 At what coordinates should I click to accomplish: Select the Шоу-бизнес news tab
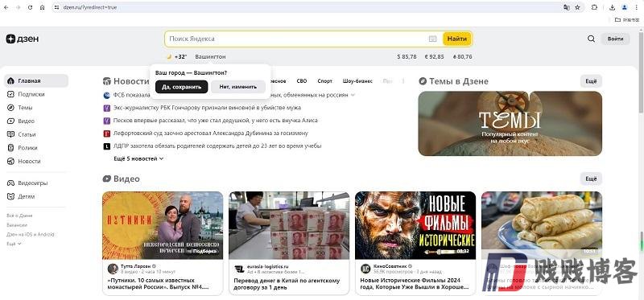tap(357, 81)
